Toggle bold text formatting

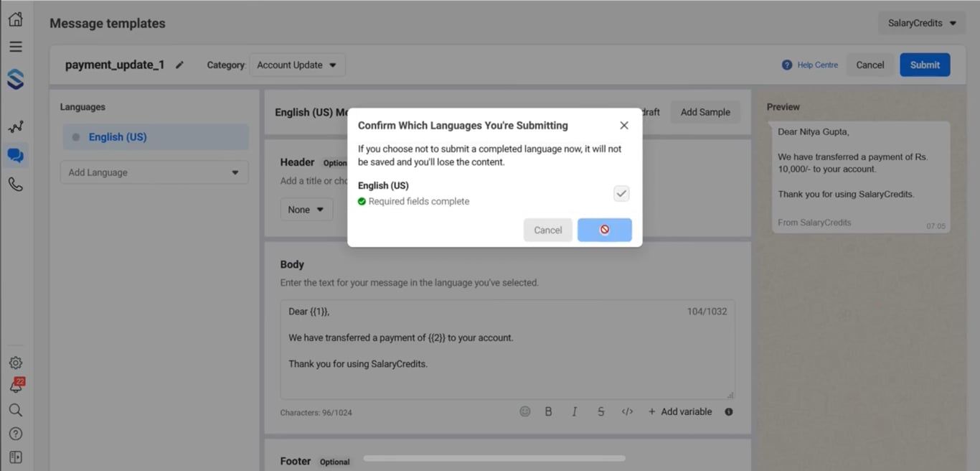(x=548, y=411)
